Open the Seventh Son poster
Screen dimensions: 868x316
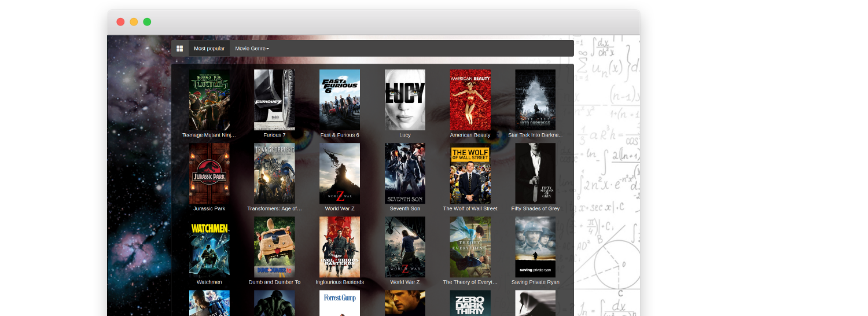[405, 174]
